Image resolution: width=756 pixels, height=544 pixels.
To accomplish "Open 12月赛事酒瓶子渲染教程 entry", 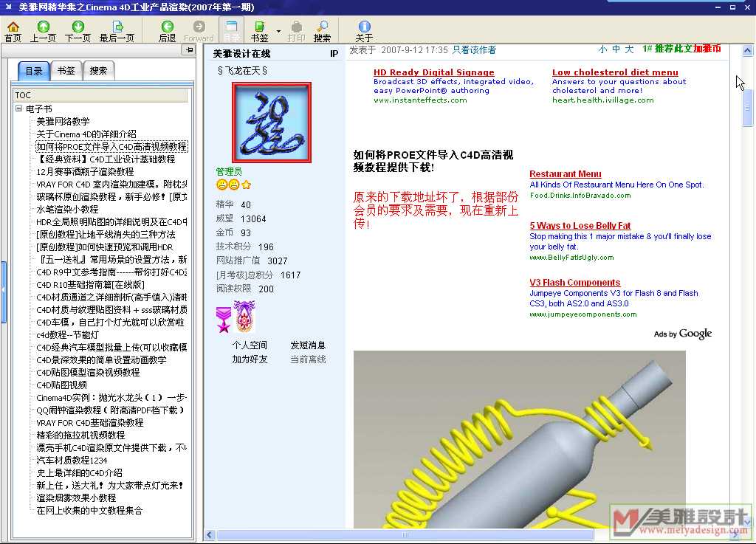I will pos(85,171).
